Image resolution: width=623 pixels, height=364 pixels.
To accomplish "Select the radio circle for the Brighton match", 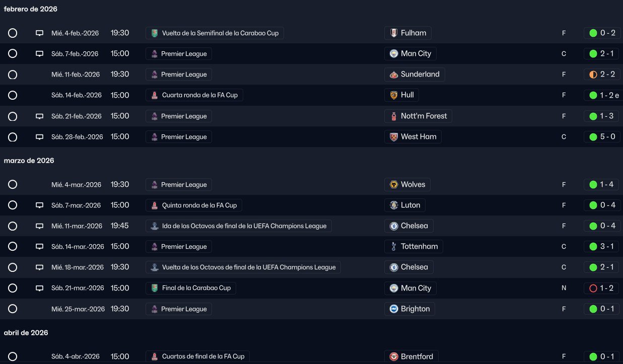I will point(13,309).
